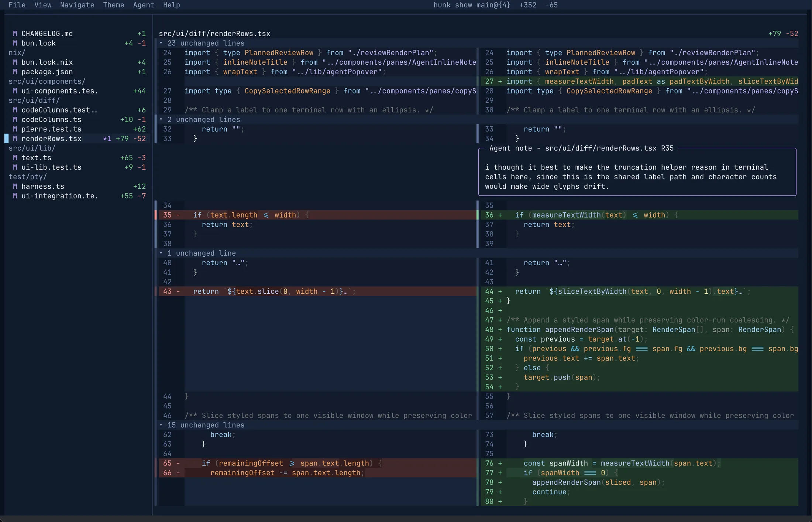Click added line 79 continue
The height and width of the screenshot is (522, 812).
point(639,492)
